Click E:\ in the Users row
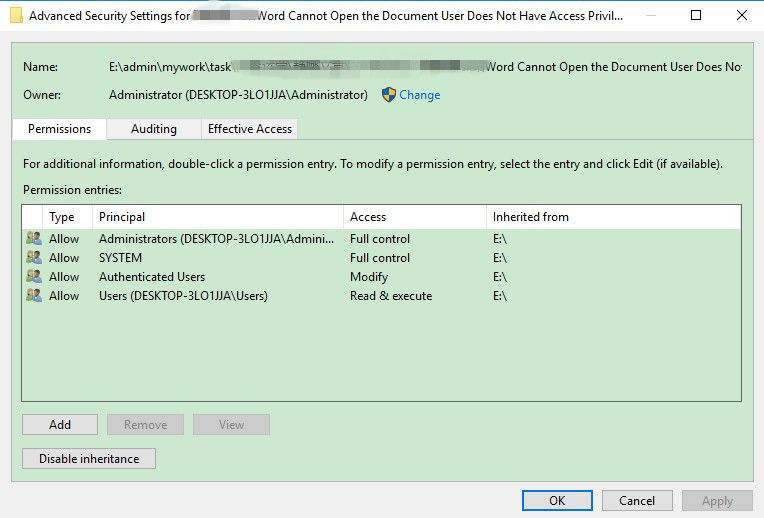The height and width of the screenshot is (518, 764). (x=500, y=296)
